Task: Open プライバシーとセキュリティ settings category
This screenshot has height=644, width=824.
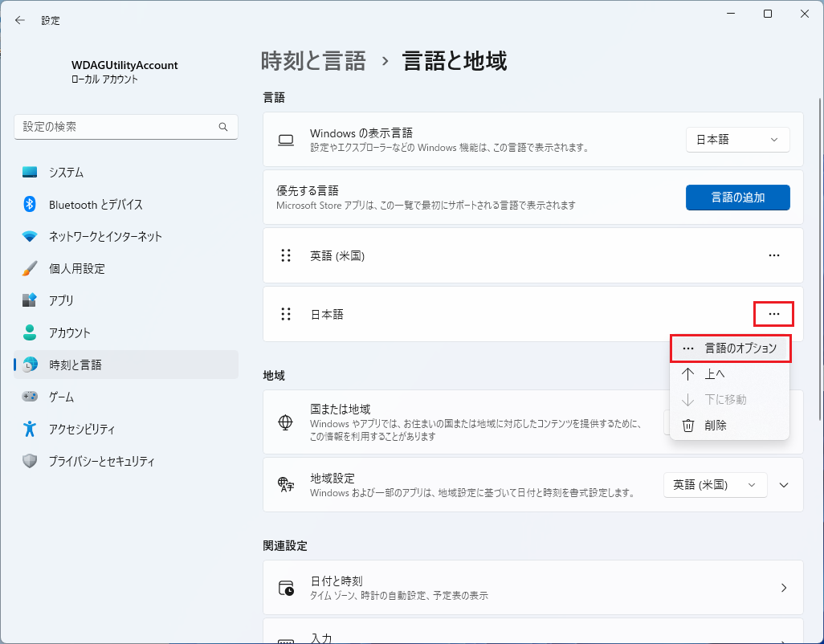Action: [x=126, y=461]
